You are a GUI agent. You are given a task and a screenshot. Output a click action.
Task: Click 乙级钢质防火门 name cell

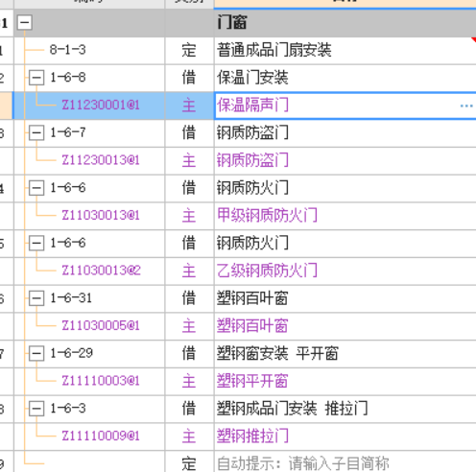(x=345, y=271)
